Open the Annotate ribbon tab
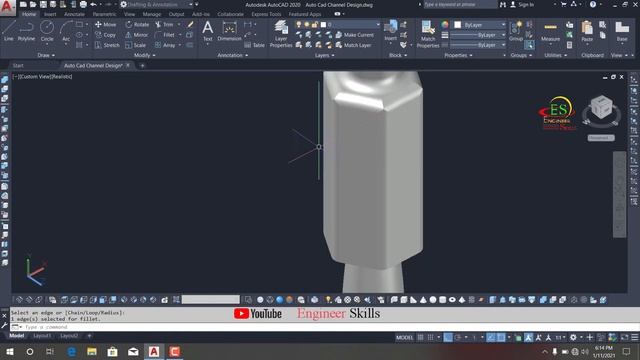The width and height of the screenshot is (640, 360). [74, 14]
